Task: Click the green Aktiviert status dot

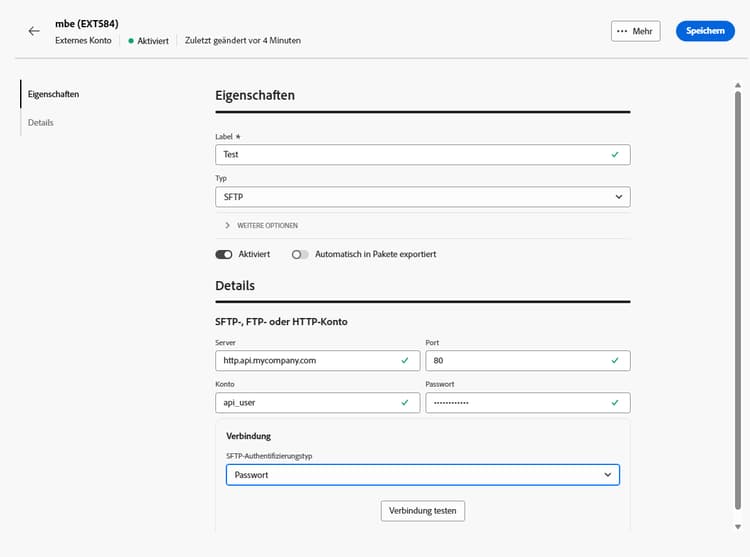Action: [131, 41]
